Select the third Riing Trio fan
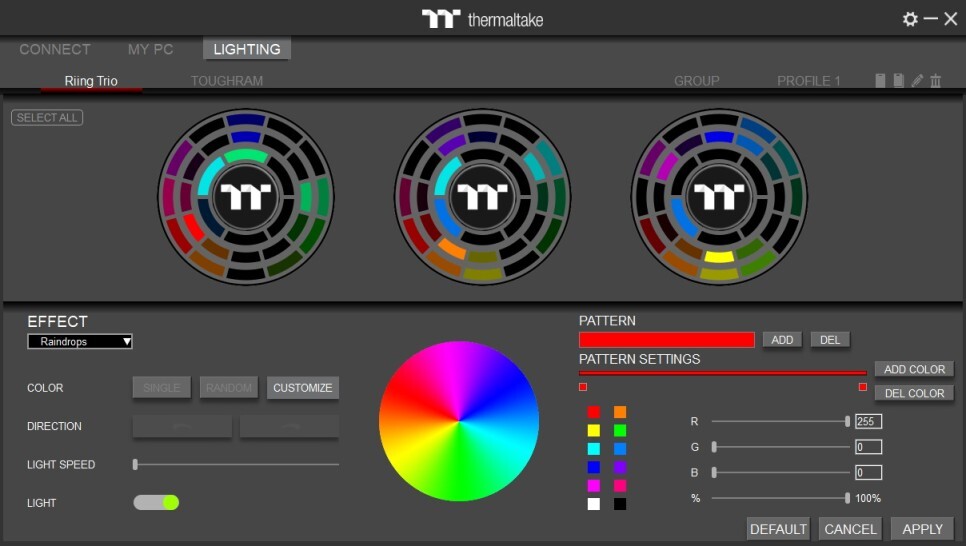 pyautogui.click(x=719, y=197)
